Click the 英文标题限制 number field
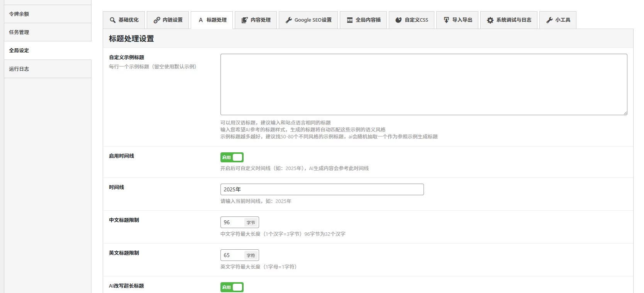644x293 pixels. pos(232,255)
